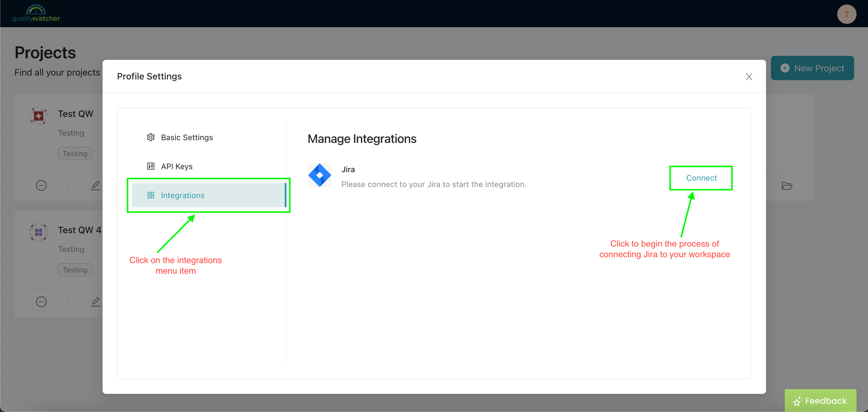The height and width of the screenshot is (412, 868).
Task: Open Basic Settings section
Action: [x=209, y=137]
